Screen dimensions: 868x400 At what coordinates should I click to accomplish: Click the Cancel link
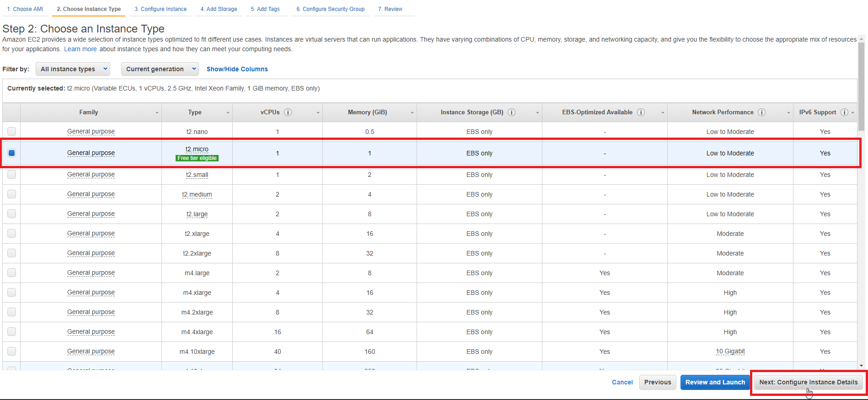click(622, 382)
